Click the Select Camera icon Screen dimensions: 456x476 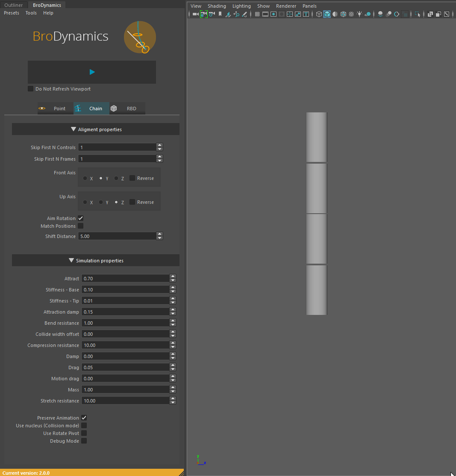tap(195, 14)
